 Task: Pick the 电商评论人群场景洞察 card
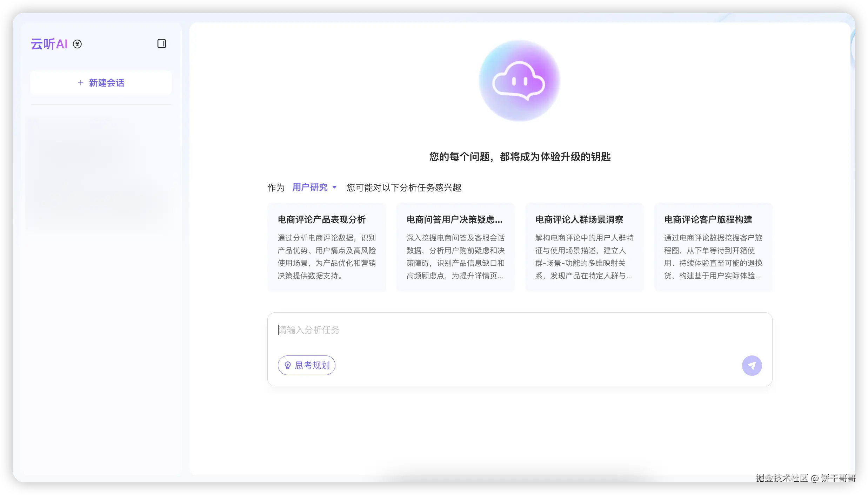[579, 220]
